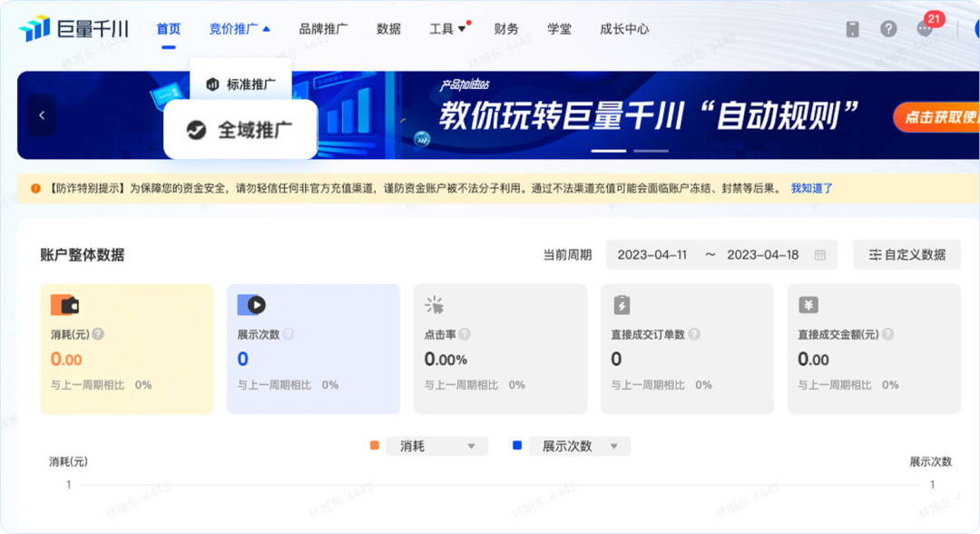Click the 点击率 cursor click icon
This screenshot has height=534, width=980.
click(435, 305)
